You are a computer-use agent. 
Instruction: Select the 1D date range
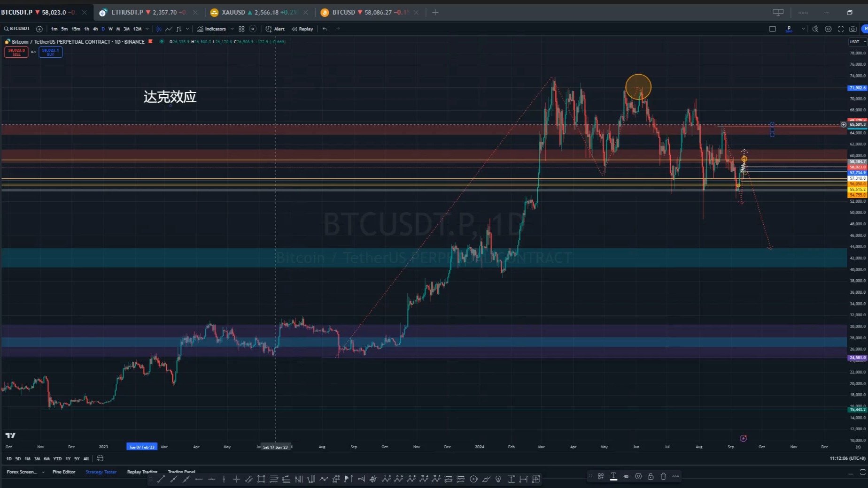[8, 459]
